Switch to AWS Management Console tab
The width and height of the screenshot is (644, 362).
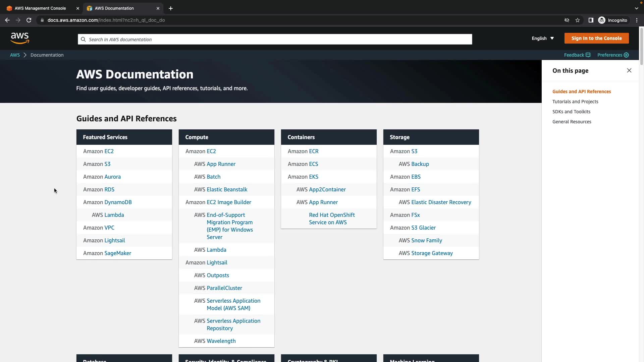[x=40, y=8]
